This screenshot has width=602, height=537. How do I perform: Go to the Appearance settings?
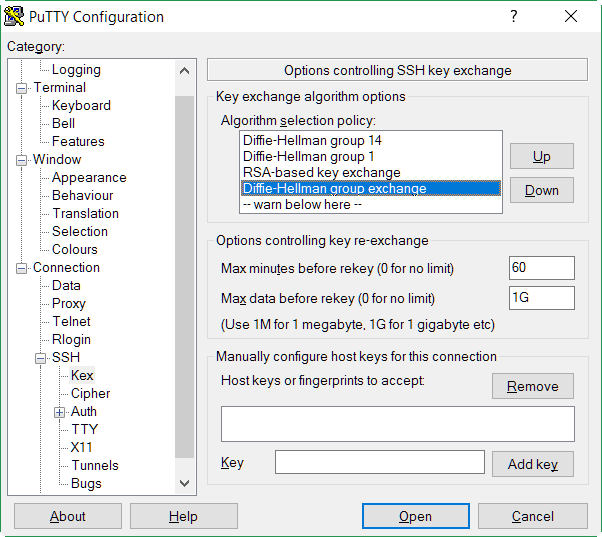89,177
